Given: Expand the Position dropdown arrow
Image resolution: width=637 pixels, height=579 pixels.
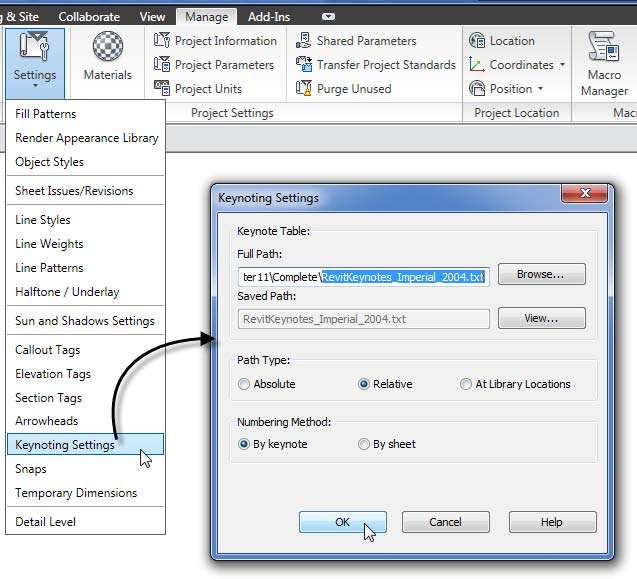Looking at the screenshot, I should (540, 88).
